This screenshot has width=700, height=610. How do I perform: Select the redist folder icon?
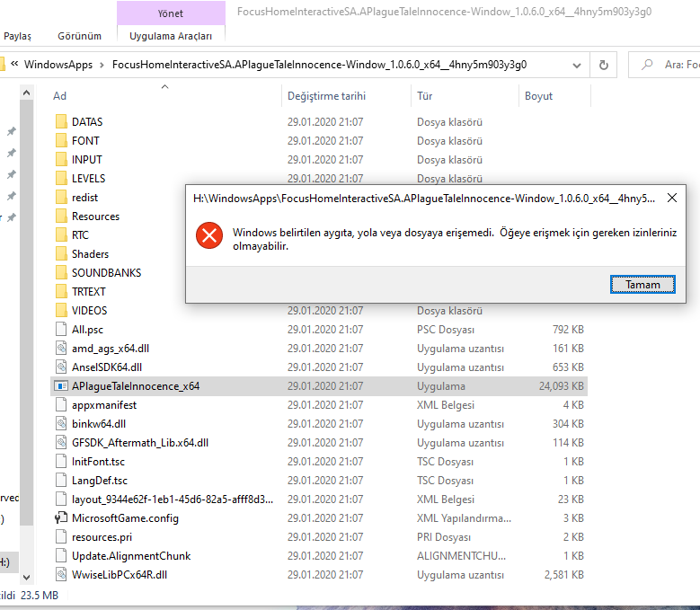click(61, 197)
